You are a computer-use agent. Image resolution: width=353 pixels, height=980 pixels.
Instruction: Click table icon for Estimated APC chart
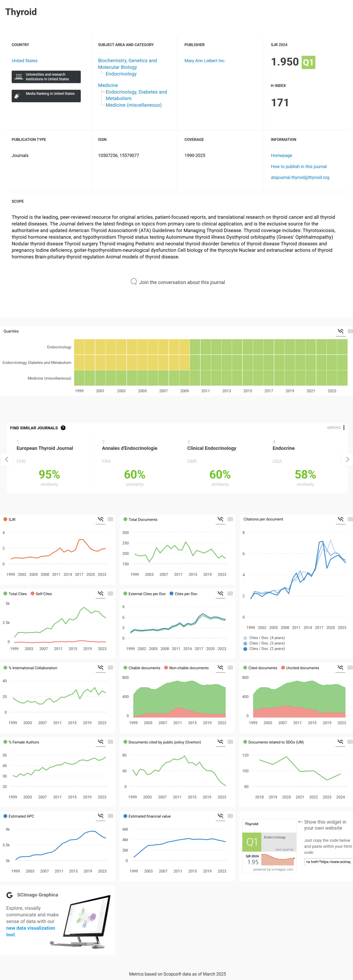(x=110, y=816)
